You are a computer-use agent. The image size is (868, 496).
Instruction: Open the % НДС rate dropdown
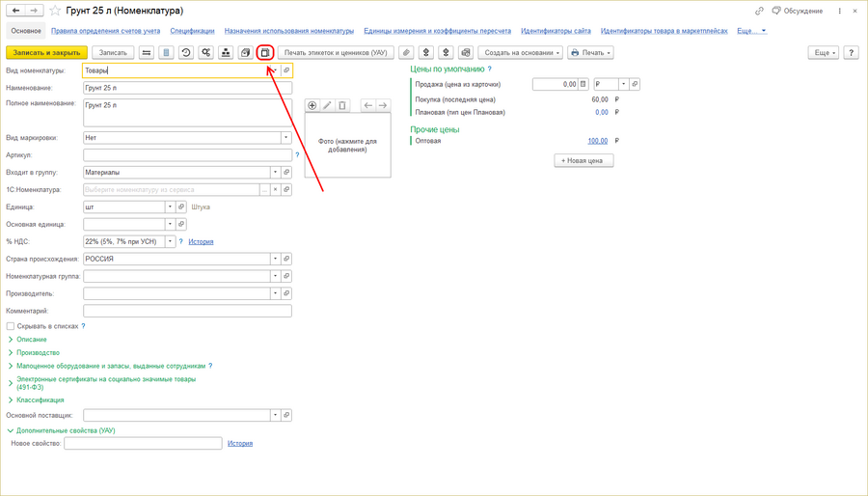point(170,241)
